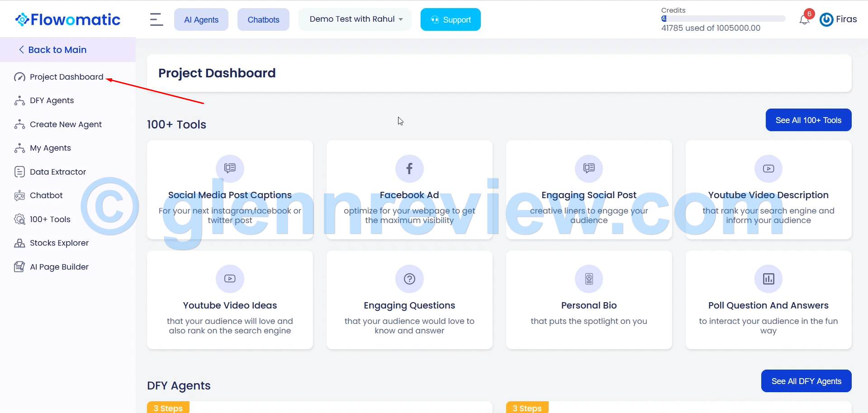Open the notifications bell icon
The image size is (868, 413).
click(x=804, y=20)
